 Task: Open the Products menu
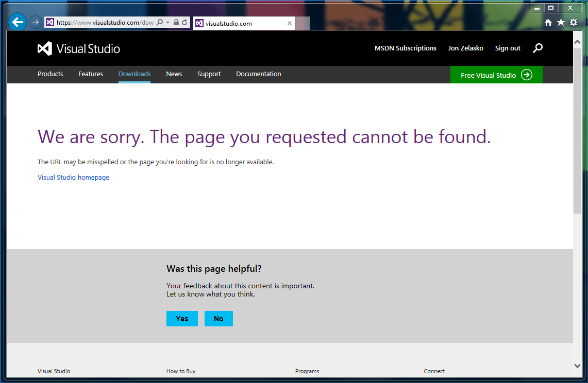pyautogui.click(x=51, y=74)
